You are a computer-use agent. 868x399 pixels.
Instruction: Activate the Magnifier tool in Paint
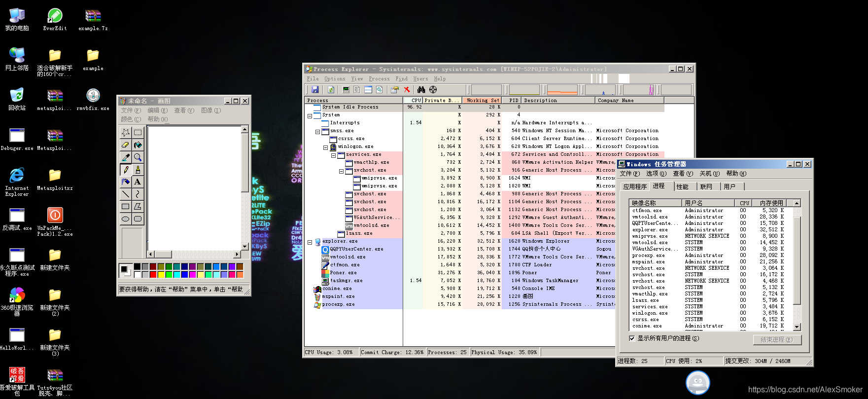click(138, 157)
